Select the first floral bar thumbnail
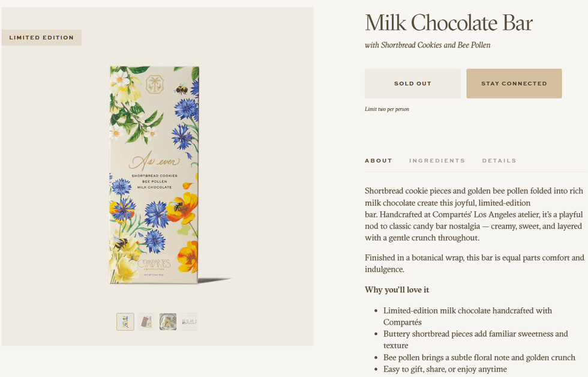This screenshot has height=377, width=588. pyautogui.click(x=125, y=322)
